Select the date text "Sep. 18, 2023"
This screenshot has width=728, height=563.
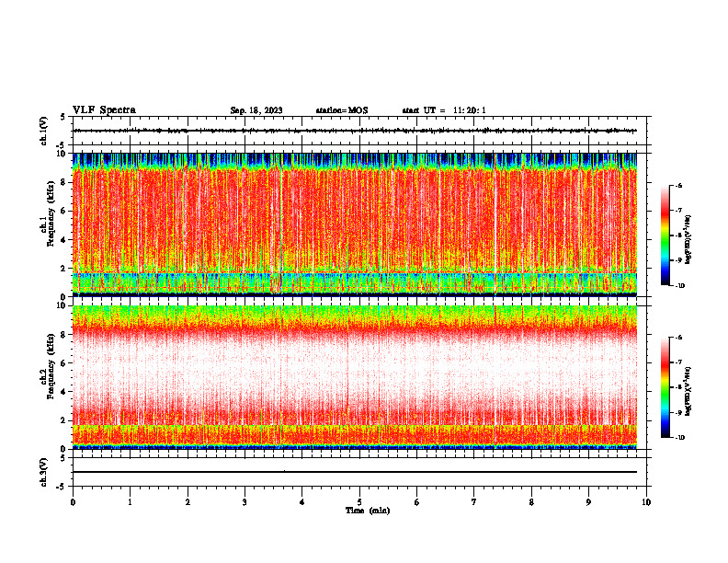click(256, 110)
